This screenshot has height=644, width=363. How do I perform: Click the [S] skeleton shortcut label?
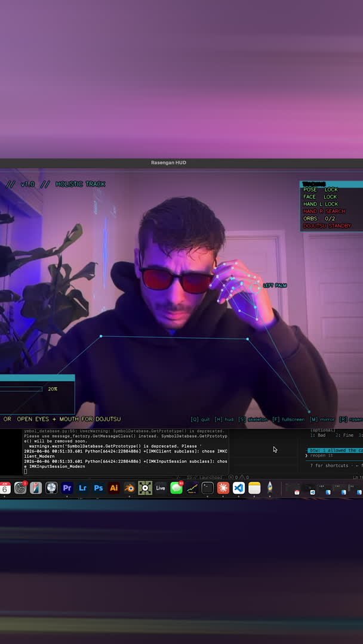coord(253,419)
